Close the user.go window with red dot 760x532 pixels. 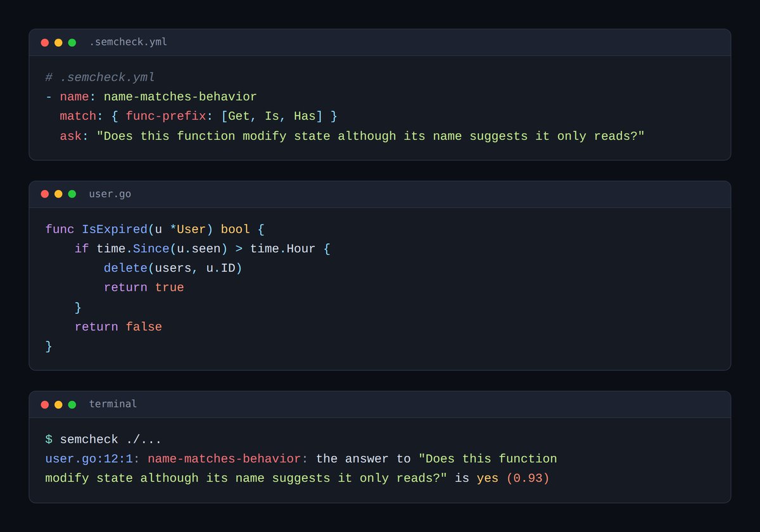pos(45,194)
